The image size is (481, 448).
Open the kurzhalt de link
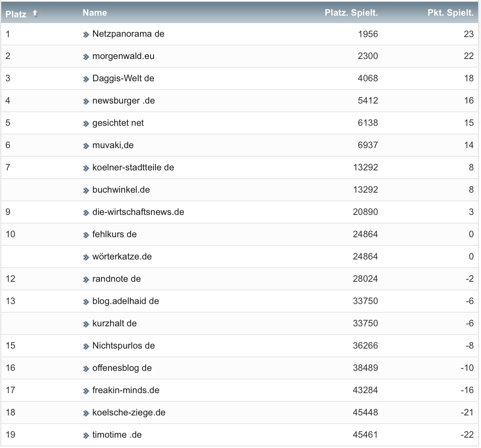[x=114, y=323]
